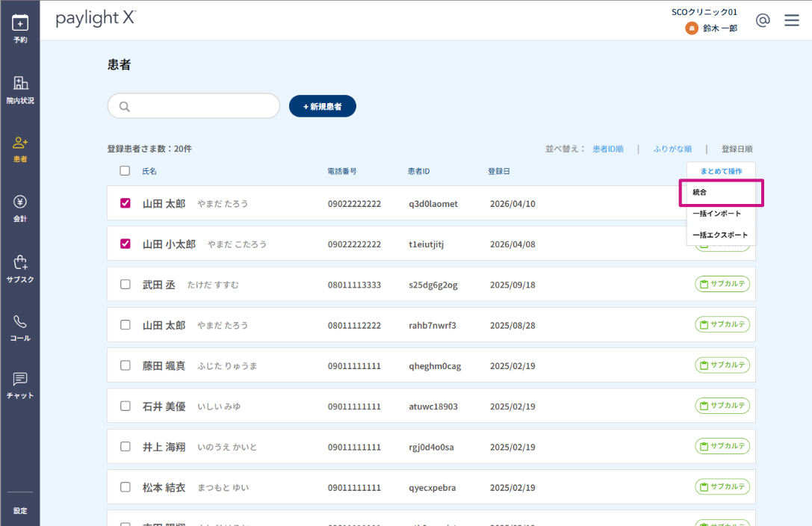Open コール phone icon in sidebar
812x526 pixels.
pyautogui.click(x=20, y=322)
